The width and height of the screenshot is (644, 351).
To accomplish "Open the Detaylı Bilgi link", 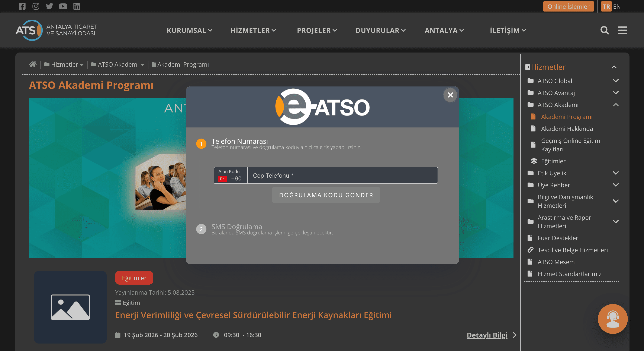I will (487, 335).
